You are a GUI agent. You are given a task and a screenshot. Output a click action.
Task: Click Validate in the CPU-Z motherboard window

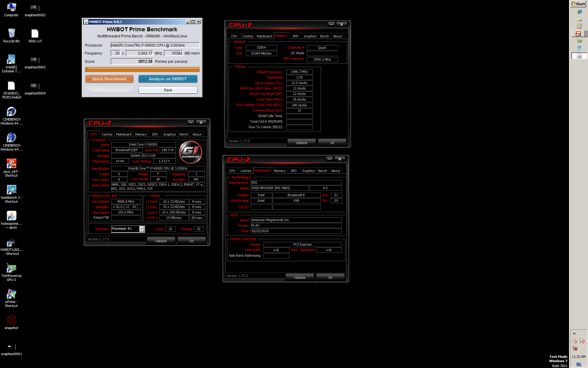(x=300, y=278)
